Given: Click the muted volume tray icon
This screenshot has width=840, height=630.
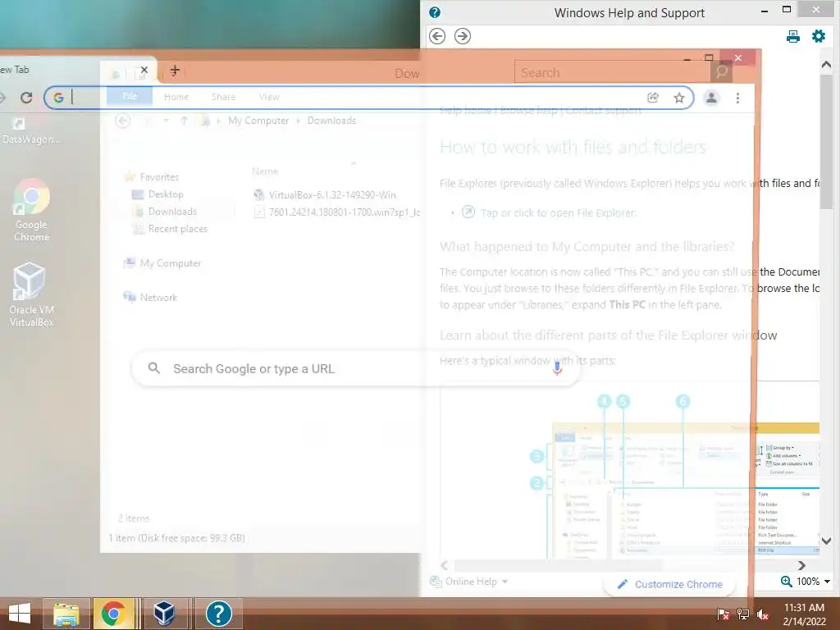Looking at the screenshot, I should (764, 614).
